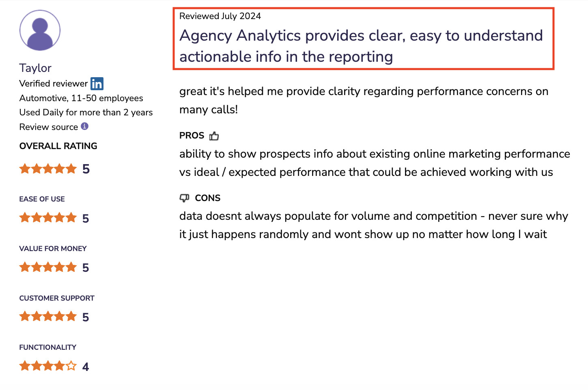Screen dimensions: 588x390
Task: Select the CONS section heading
Action: [208, 198]
